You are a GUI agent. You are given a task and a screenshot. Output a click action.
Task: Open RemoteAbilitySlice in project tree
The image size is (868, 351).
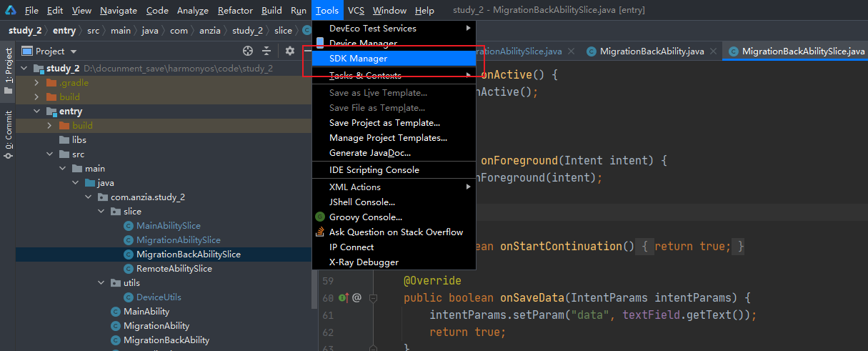pyautogui.click(x=174, y=269)
